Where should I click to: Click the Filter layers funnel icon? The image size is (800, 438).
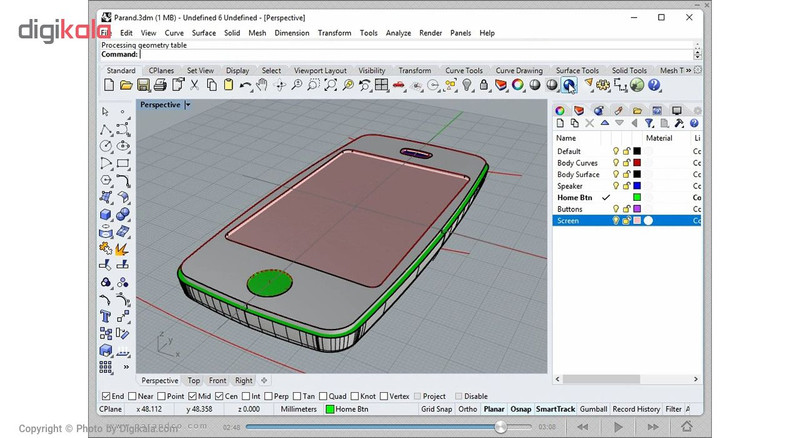(x=648, y=123)
